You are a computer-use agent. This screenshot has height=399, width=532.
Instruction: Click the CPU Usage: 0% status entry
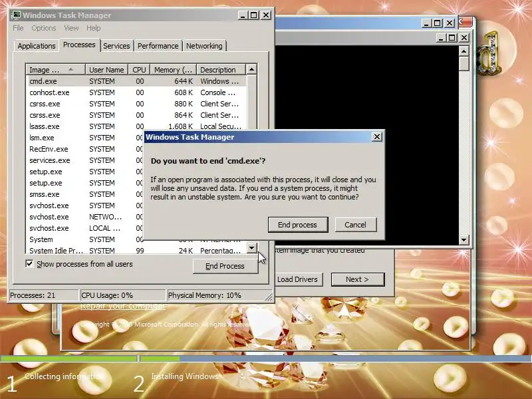coord(123,295)
